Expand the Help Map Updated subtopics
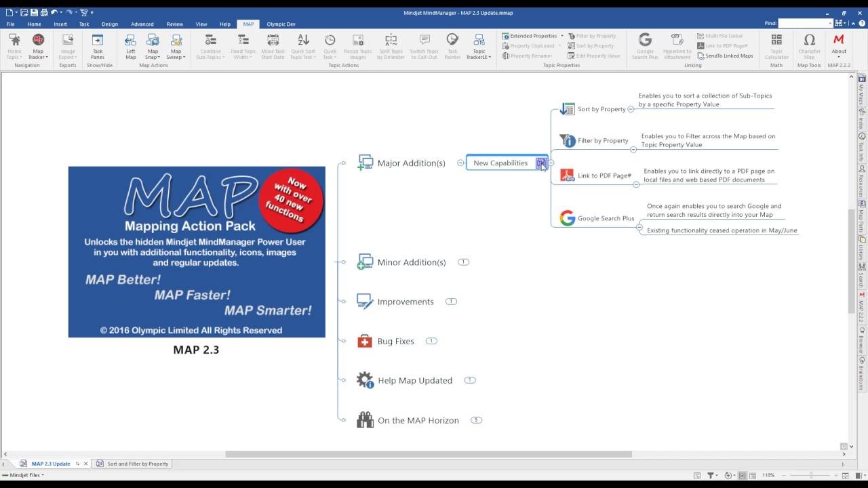The image size is (868, 488). tap(469, 380)
